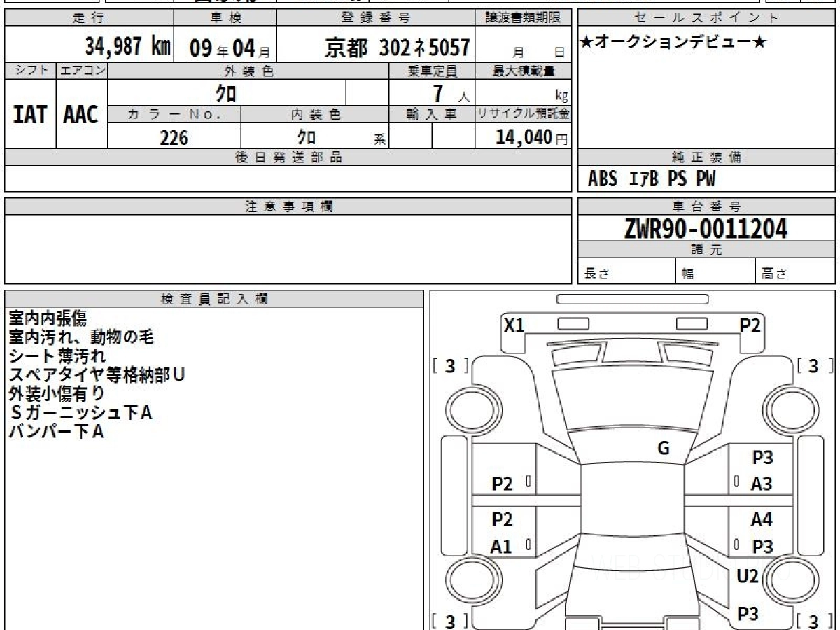Select the 走行 header cell
The height and width of the screenshot is (630, 840).
tap(88, 18)
